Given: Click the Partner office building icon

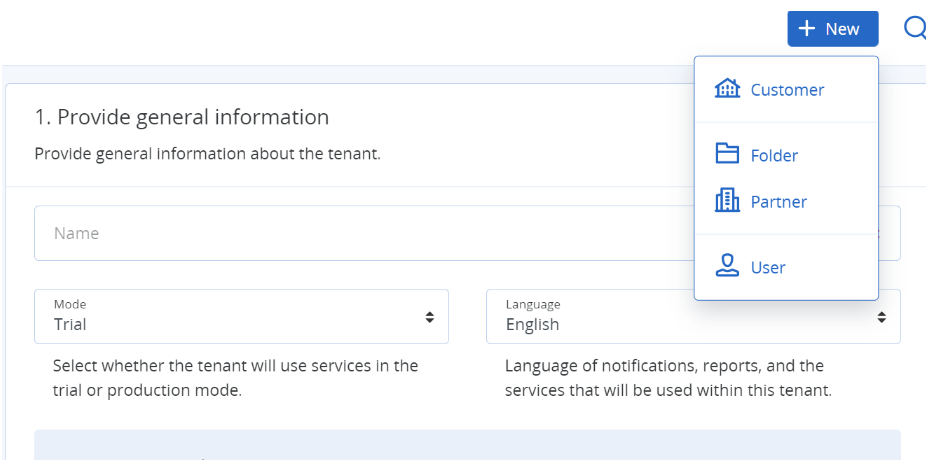Looking at the screenshot, I should [x=727, y=201].
